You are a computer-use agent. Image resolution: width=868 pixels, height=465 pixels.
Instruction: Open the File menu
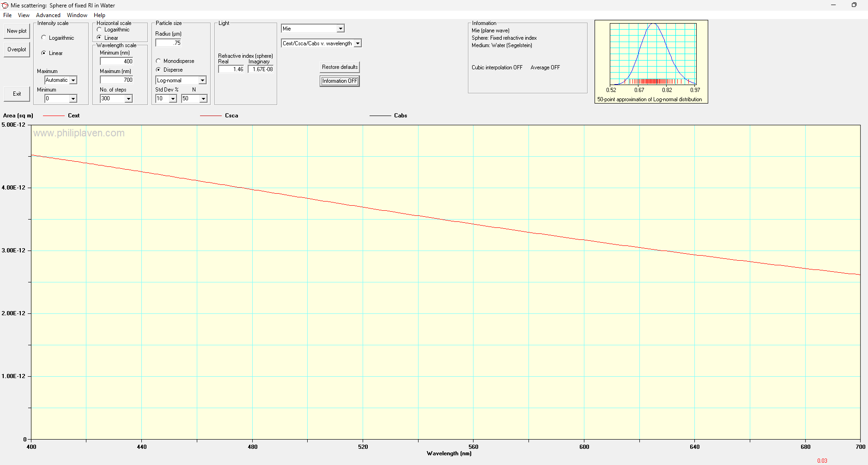7,15
